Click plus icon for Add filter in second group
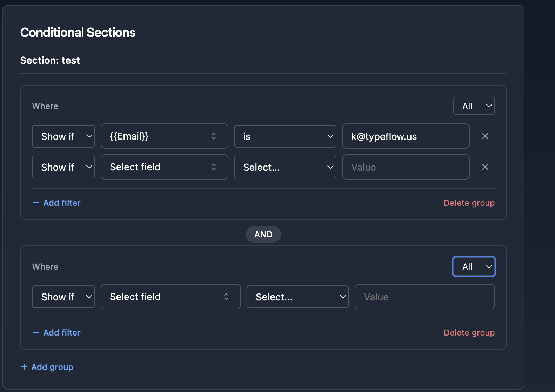555x392 pixels. [36, 332]
